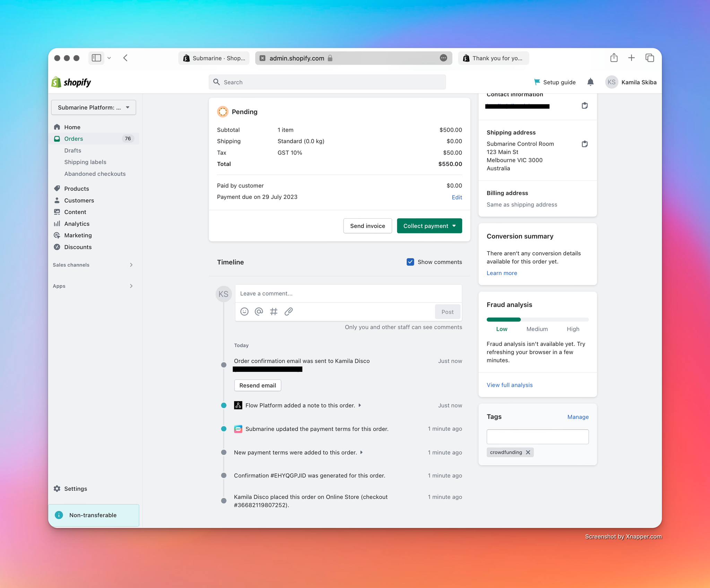Click Marketing target icon
The height and width of the screenshot is (588, 710).
[x=57, y=235]
